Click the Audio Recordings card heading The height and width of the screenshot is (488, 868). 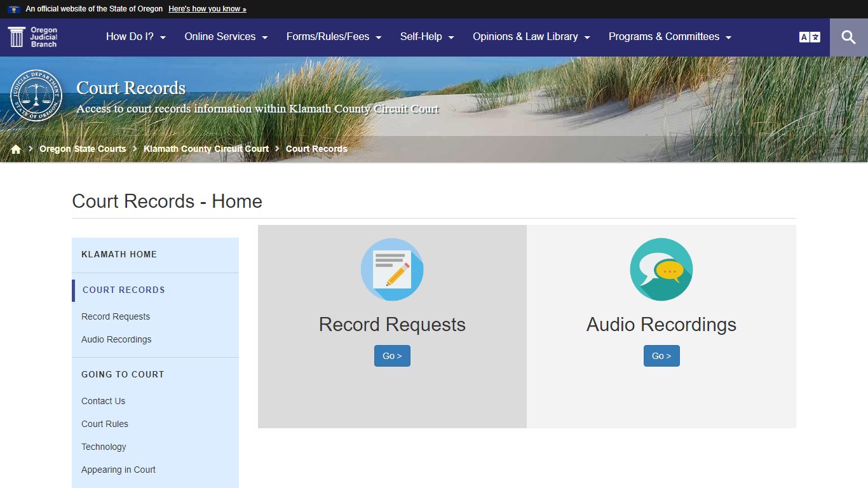coord(661,325)
